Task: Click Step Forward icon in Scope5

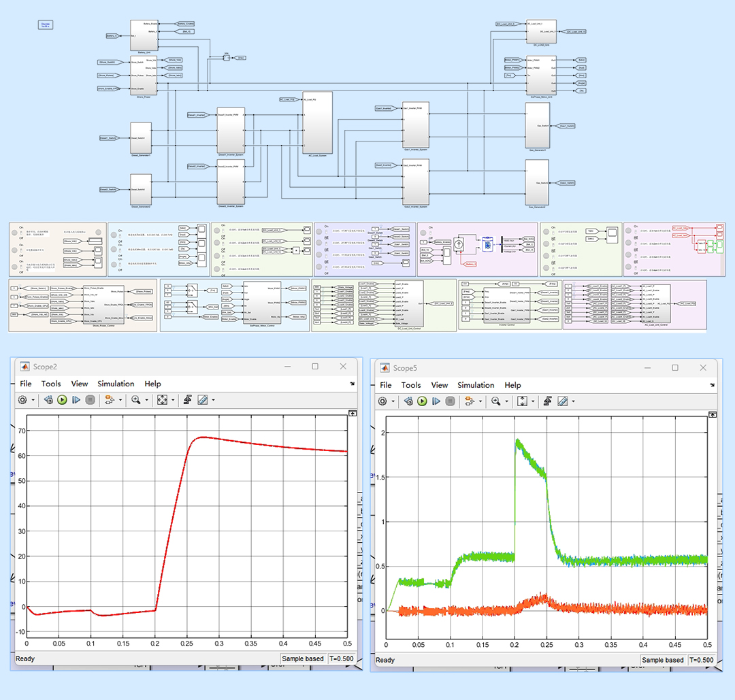Action: point(436,401)
